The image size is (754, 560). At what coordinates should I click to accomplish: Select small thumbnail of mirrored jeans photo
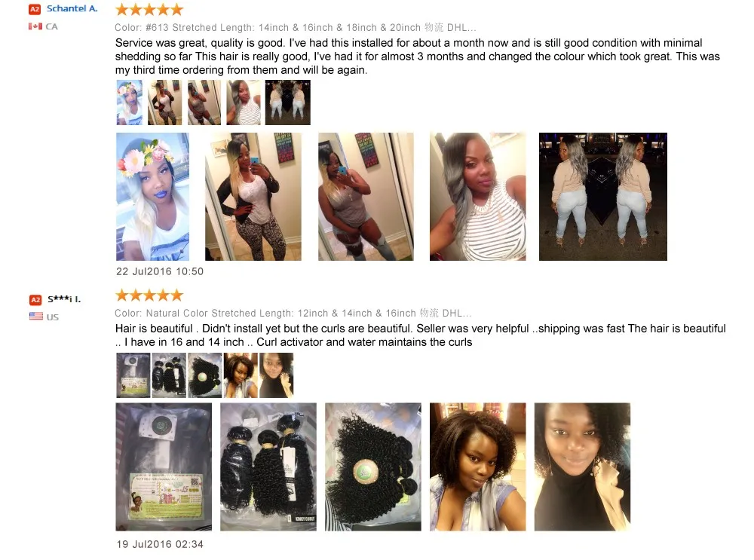pyautogui.click(x=287, y=103)
